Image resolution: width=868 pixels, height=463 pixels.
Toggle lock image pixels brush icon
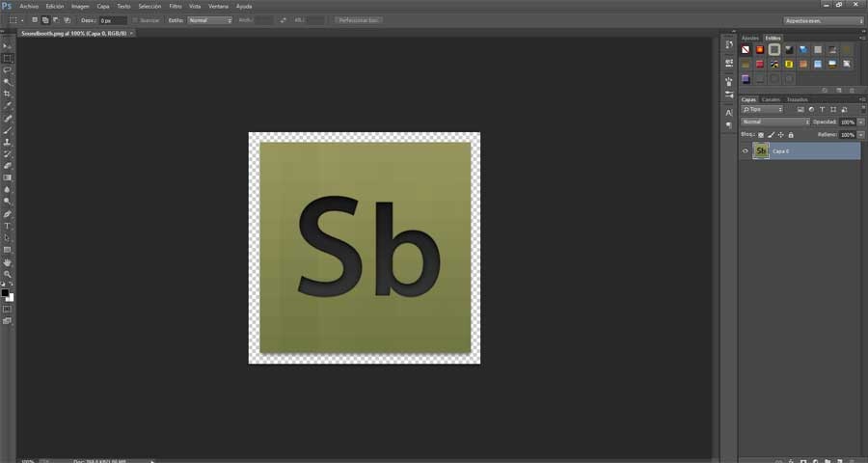click(772, 135)
